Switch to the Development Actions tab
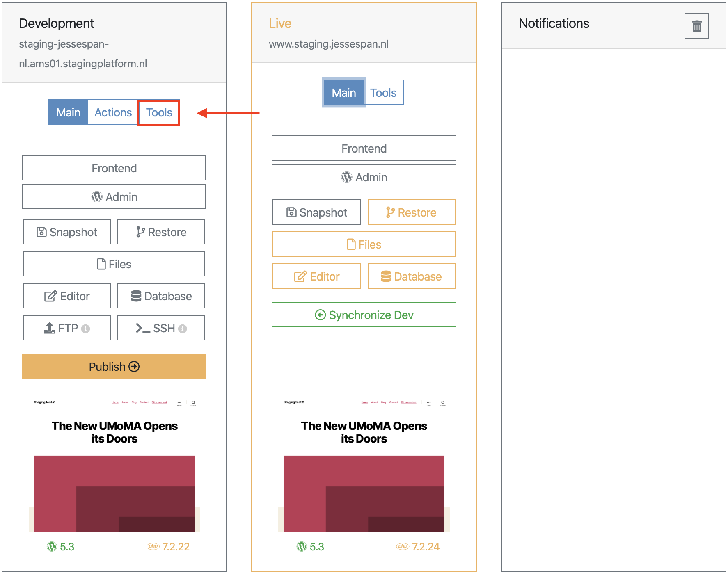The height and width of the screenshot is (575, 728). (113, 112)
